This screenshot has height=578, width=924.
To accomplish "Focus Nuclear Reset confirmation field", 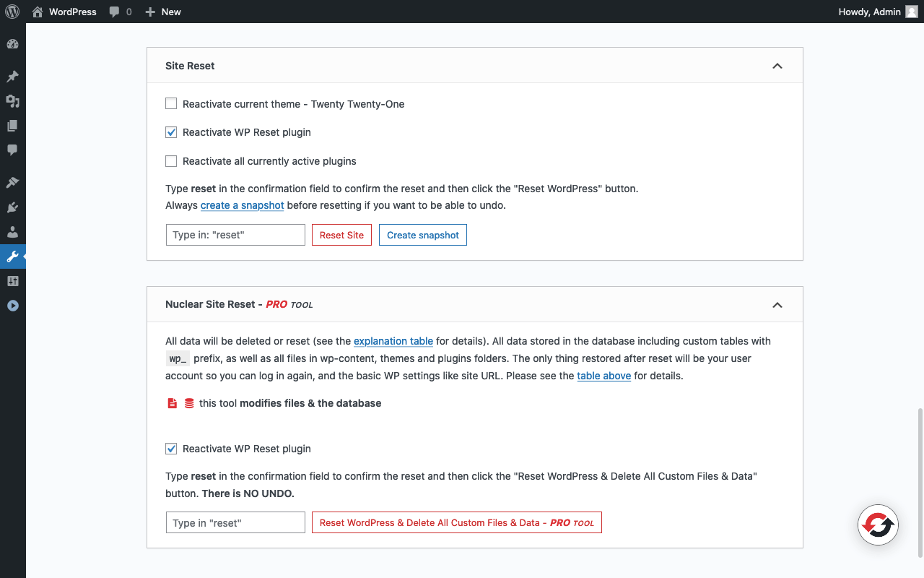I will (235, 522).
